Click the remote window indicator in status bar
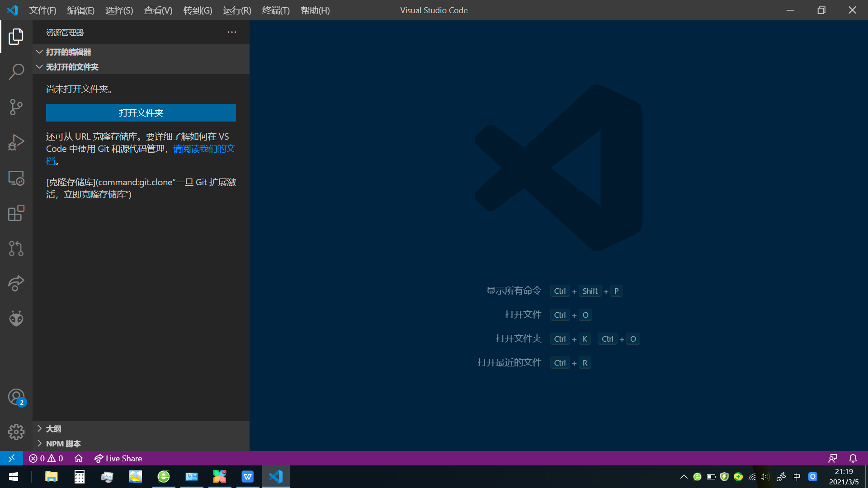 coord(11,458)
